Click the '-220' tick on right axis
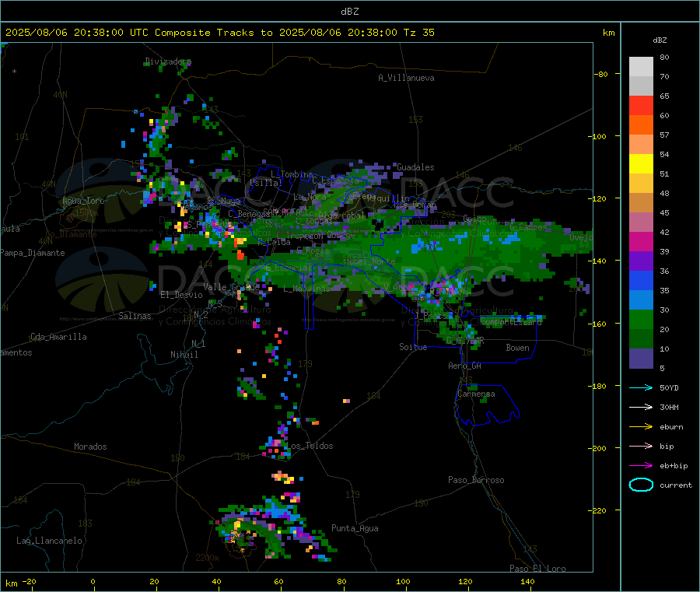Screen dimensions: 700x592 click(x=597, y=511)
